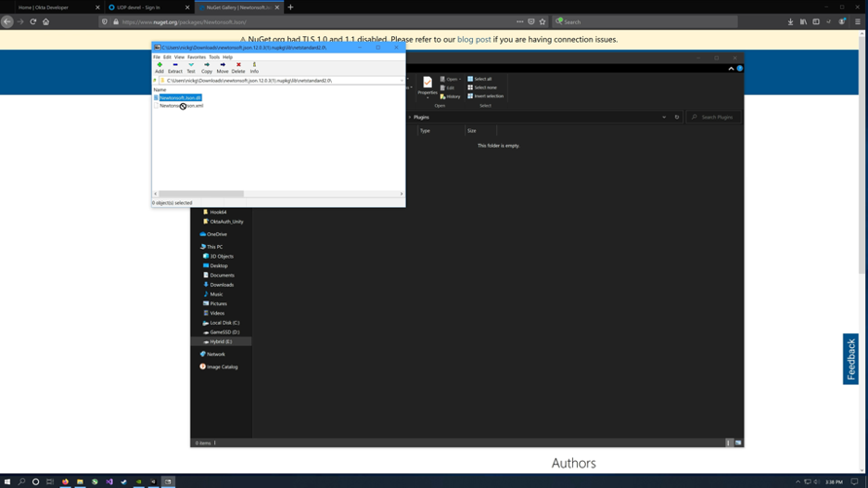The height and width of the screenshot is (488, 868).
Task: Click the Test archive icon
Action: coord(191,67)
